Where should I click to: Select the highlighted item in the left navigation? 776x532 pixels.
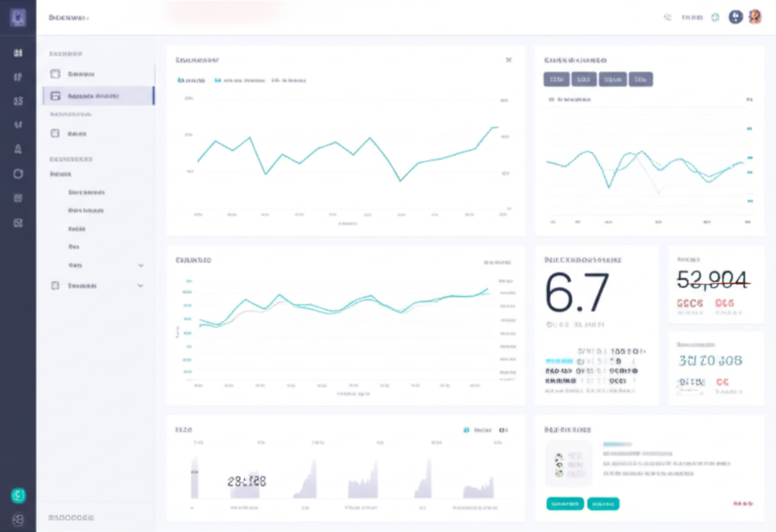99,96
